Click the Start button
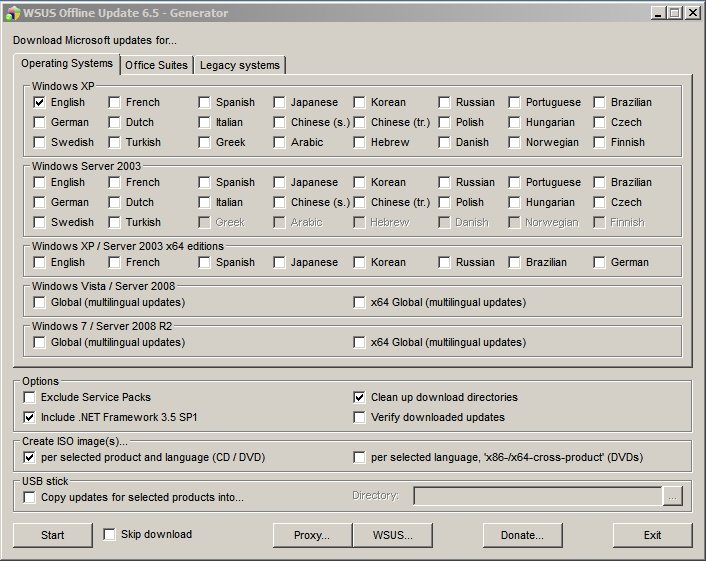The height and width of the screenshot is (561, 706). coord(53,535)
